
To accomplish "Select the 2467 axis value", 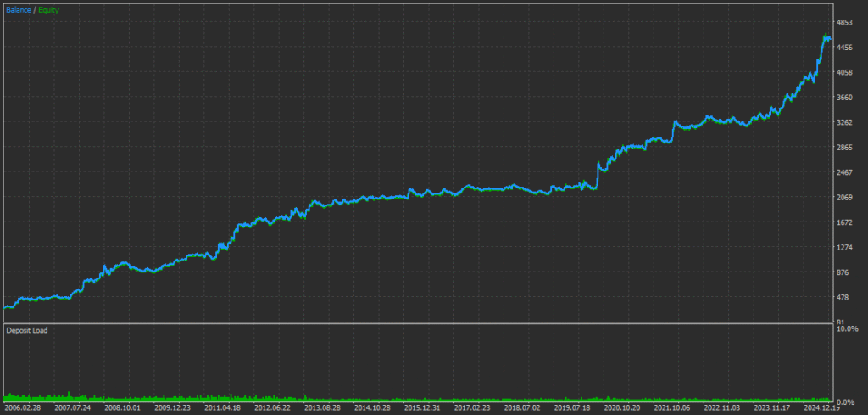I will point(844,172).
